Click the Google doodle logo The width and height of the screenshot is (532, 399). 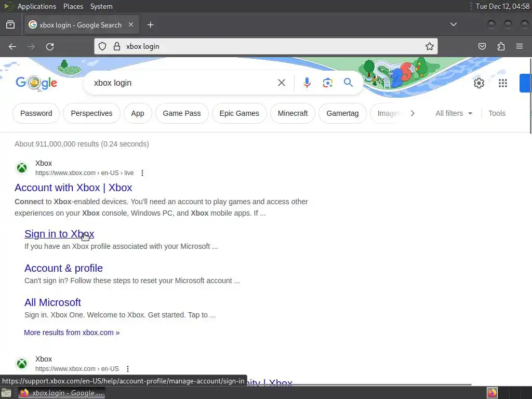pos(36,83)
